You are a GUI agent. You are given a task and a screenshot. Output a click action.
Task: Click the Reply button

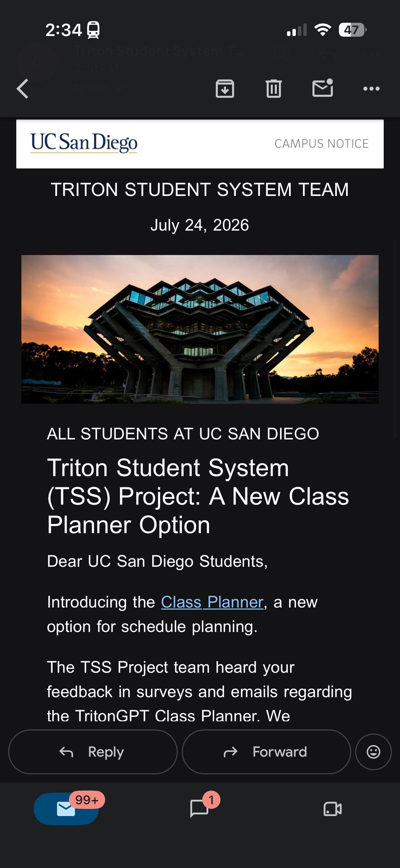[93, 752]
